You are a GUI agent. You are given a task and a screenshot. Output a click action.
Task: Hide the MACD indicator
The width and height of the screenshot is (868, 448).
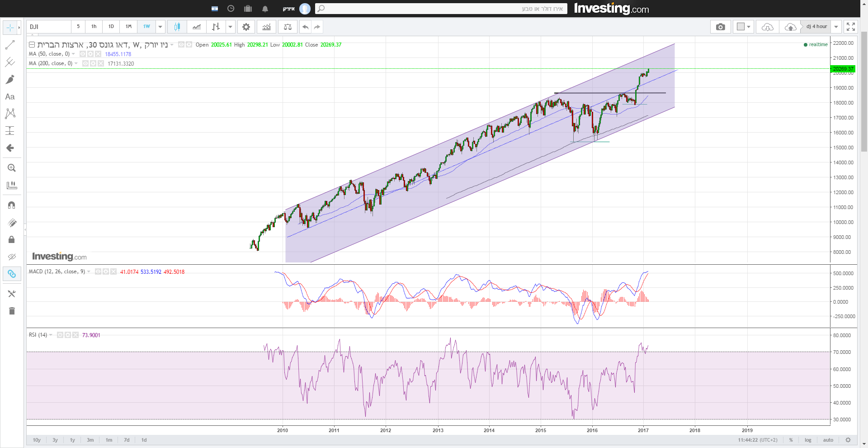98,272
